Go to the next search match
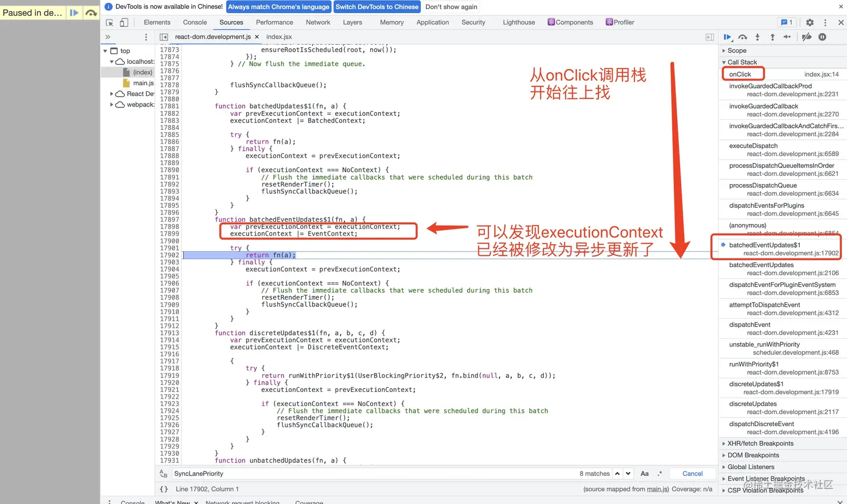The height and width of the screenshot is (504, 847). tap(629, 474)
